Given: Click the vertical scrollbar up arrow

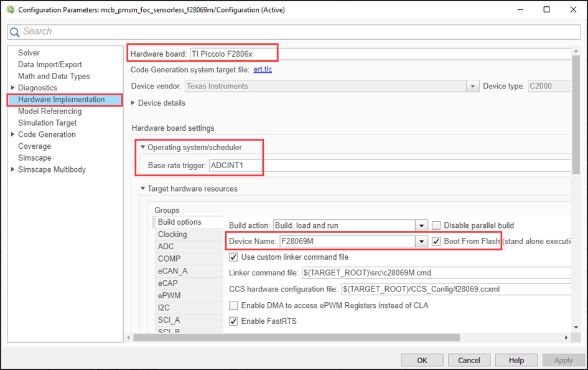Looking at the screenshot, I should pos(576,51).
